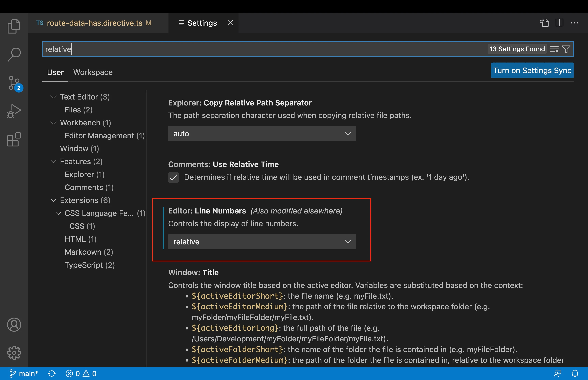
Task: Select Files (2) in settings tree
Action: [78, 110]
